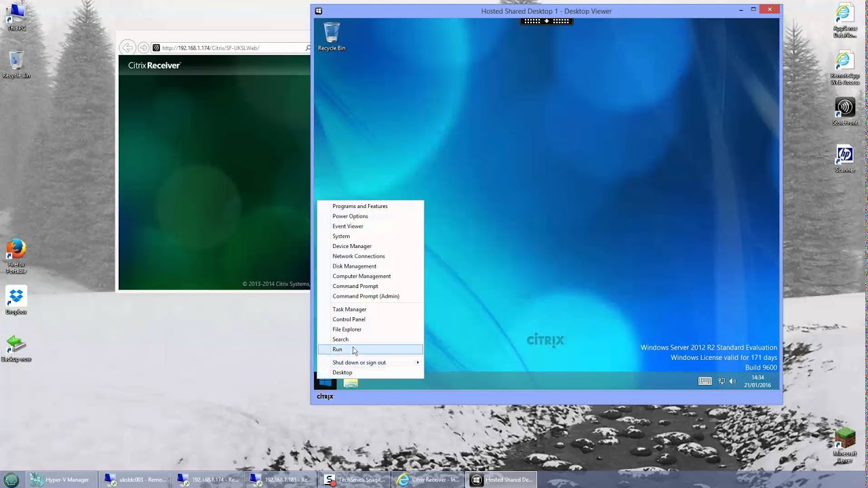Switch to Hosted Shared Desktop taskbar button
This screenshot has height=488, width=868.
click(500, 480)
